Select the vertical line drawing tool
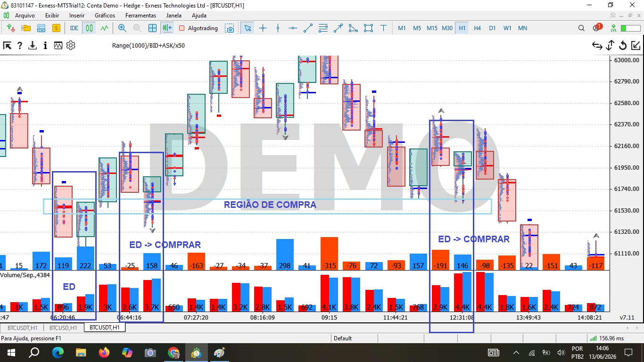644x362 pixels. point(278,28)
